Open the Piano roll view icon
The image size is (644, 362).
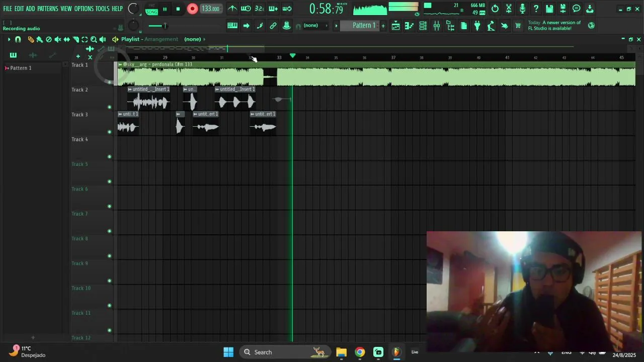tap(410, 26)
